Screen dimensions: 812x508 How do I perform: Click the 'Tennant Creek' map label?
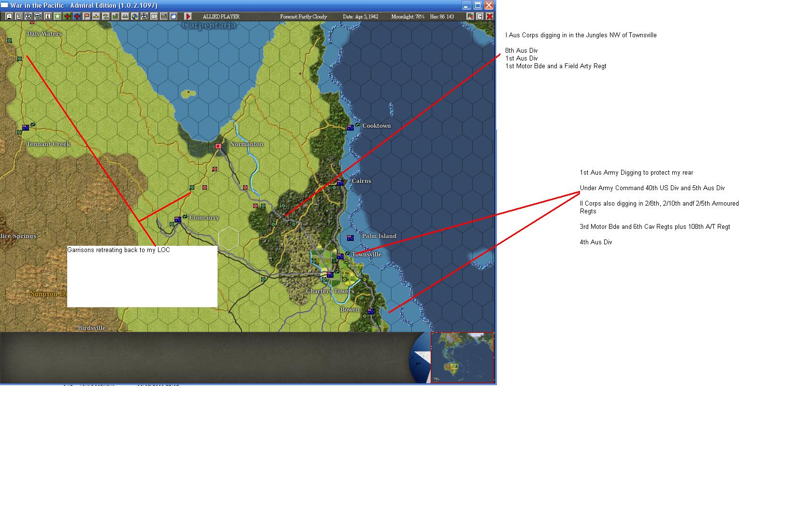point(48,144)
